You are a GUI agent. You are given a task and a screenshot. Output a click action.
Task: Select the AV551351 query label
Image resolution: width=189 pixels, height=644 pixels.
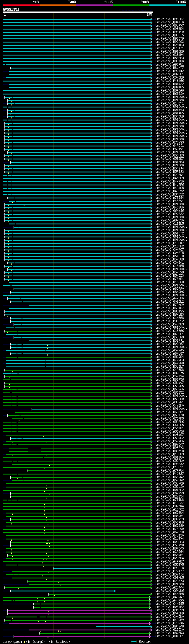11,9
